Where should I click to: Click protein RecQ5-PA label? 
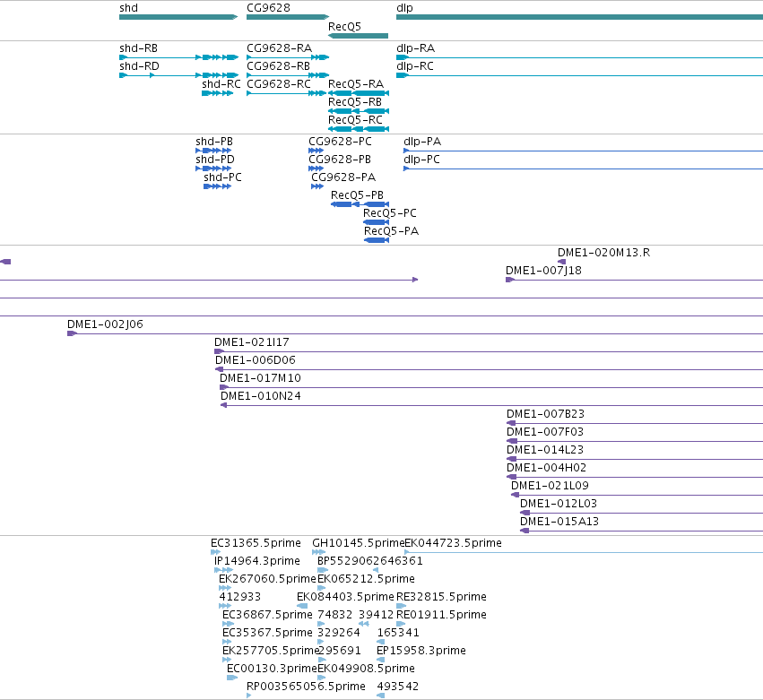click(x=391, y=231)
